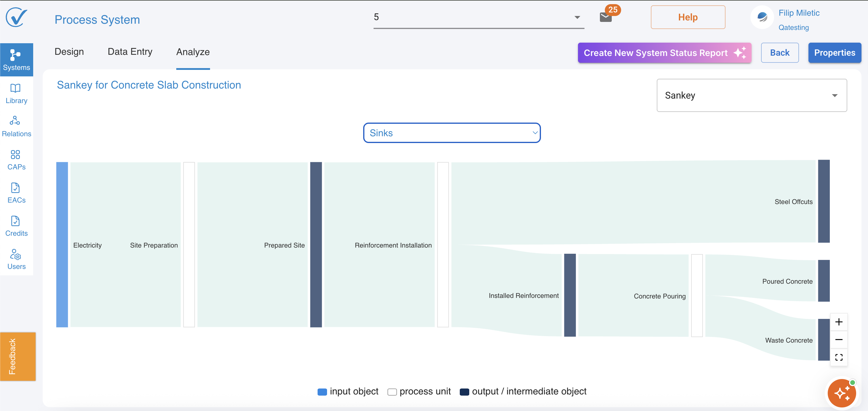
Task: Switch to the Data Entry tab
Action: click(x=130, y=52)
